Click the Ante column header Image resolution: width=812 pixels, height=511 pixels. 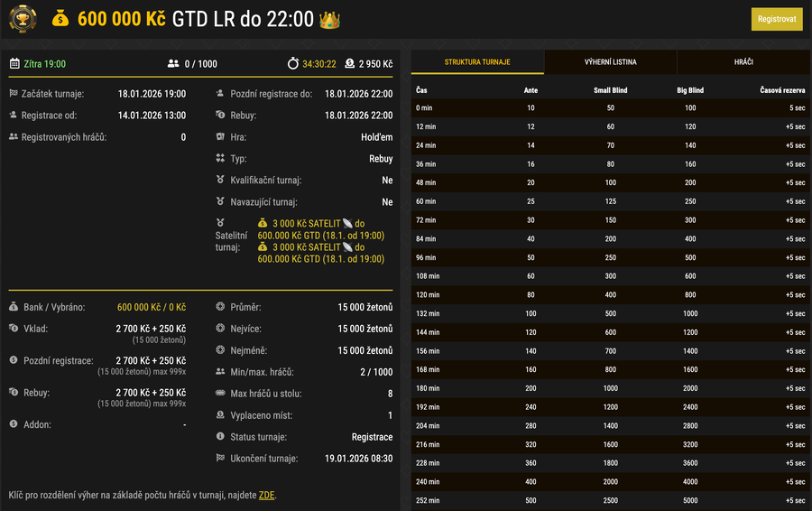click(x=531, y=90)
